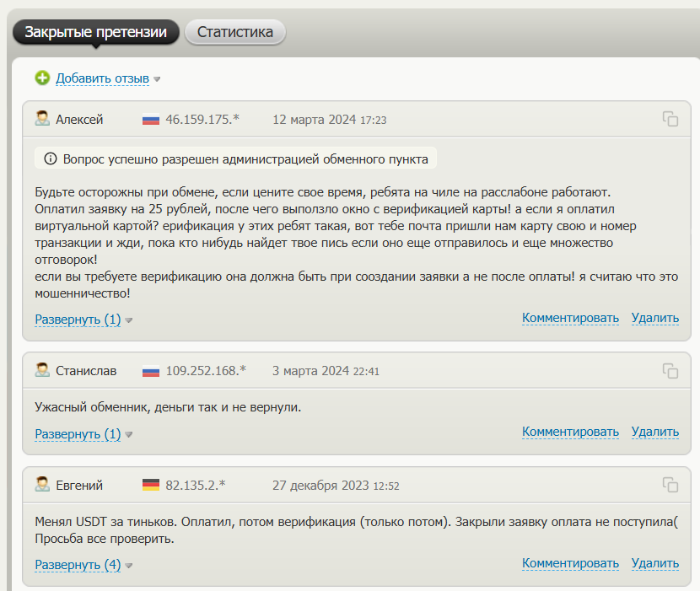Copy Станислав's review using the copy icon
700x591 pixels.
click(x=670, y=371)
